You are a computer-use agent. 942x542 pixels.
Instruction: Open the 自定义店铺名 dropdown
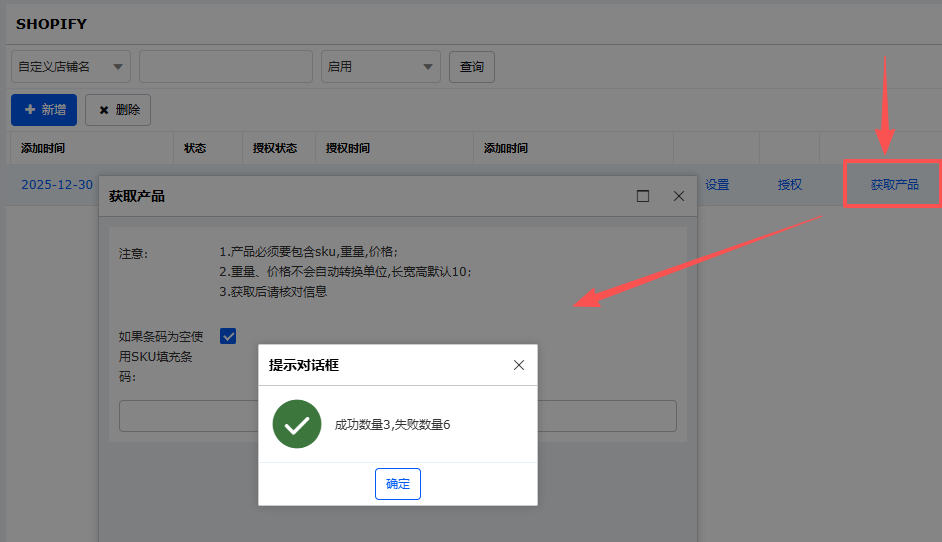[71, 67]
